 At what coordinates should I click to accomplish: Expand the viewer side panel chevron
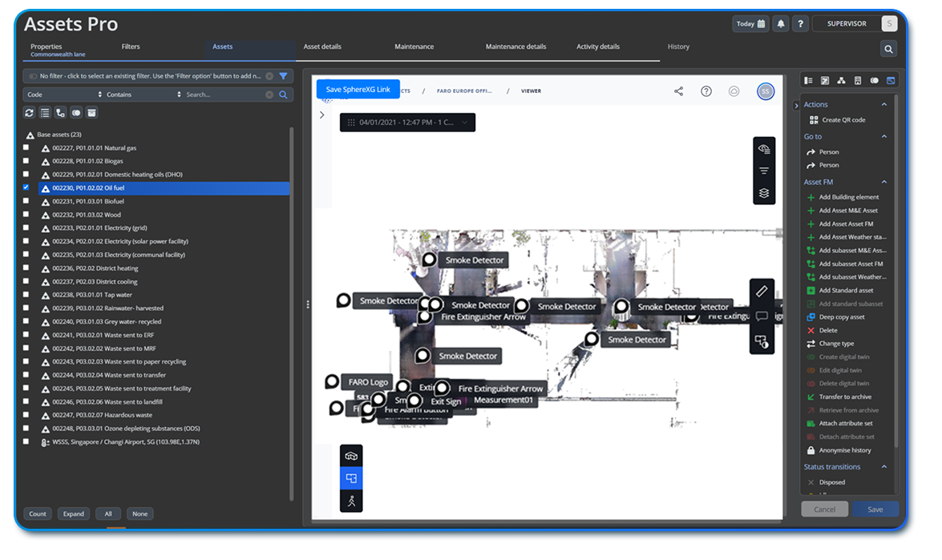coord(322,115)
